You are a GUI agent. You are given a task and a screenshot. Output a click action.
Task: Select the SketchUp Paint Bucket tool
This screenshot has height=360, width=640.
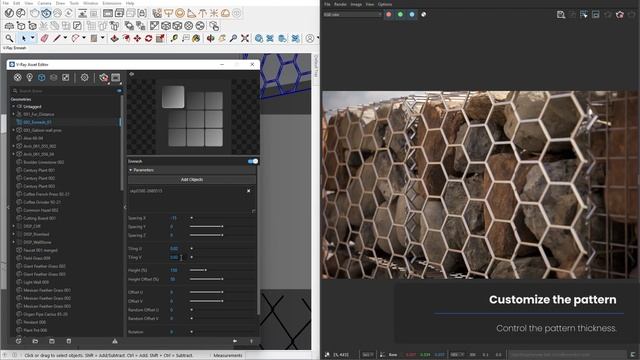pos(196,38)
